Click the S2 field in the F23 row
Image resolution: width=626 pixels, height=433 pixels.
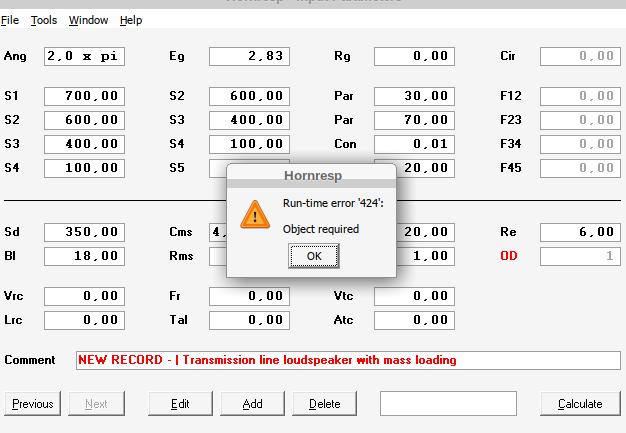tap(84, 120)
